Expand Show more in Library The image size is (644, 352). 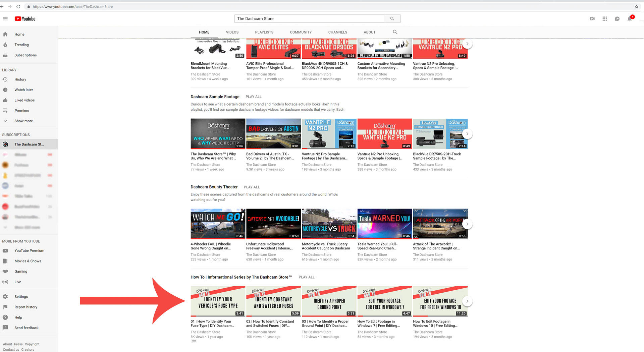click(x=23, y=121)
